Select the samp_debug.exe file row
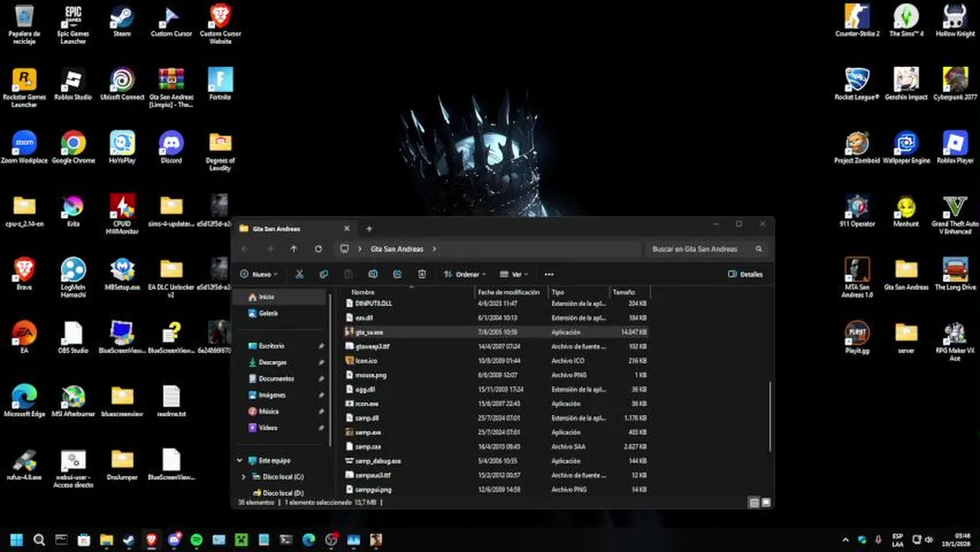Image resolution: width=980 pixels, height=552 pixels. pyautogui.click(x=497, y=461)
